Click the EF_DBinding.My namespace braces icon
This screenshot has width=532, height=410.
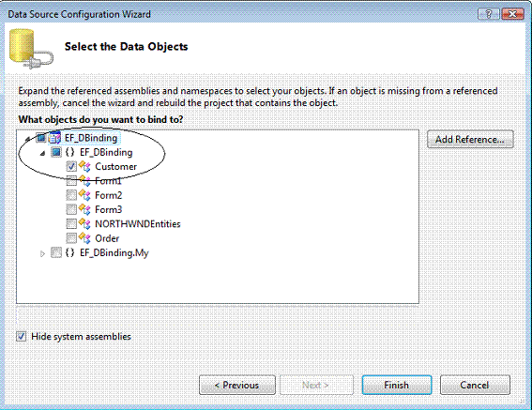(x=69, y=252)
